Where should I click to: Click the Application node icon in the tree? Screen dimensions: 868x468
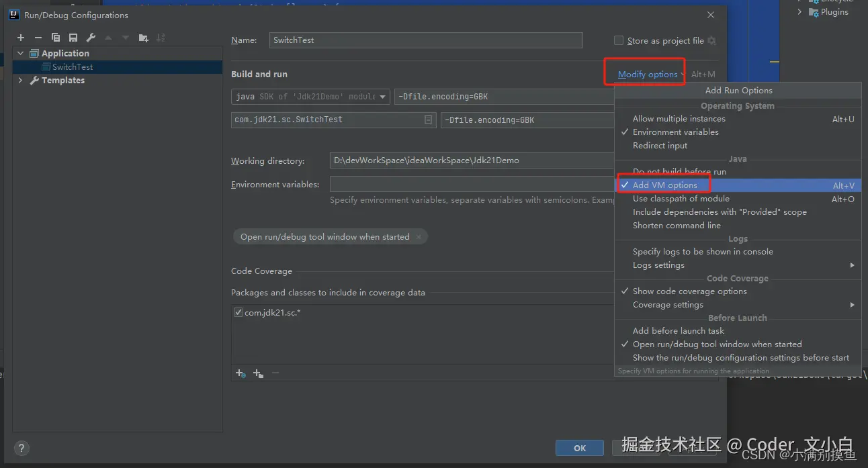(34, 54)
